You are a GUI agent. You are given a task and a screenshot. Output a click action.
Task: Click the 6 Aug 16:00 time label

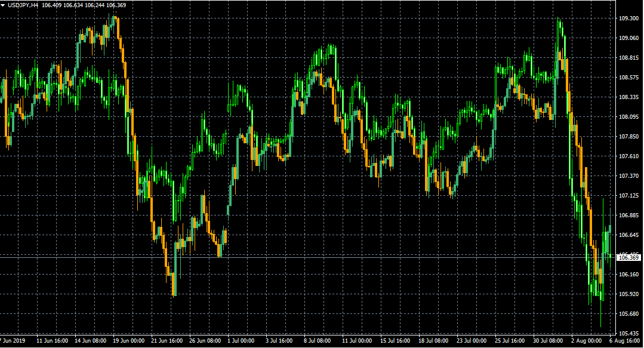pos(624,341)
